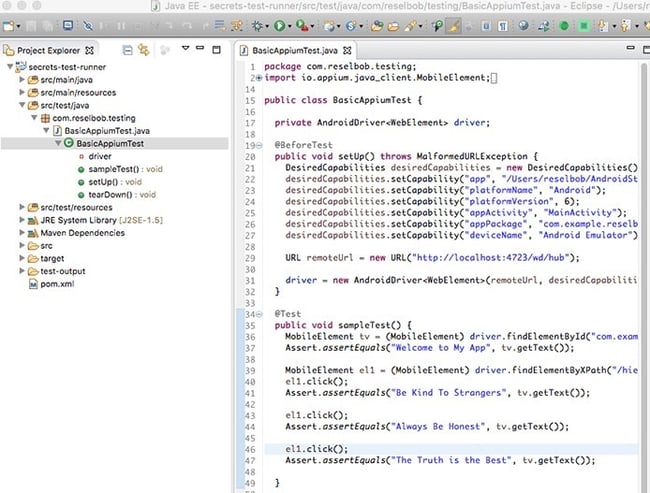Click the green pin annotation icon
Viewport: 650px width, 493px height.
437,26
